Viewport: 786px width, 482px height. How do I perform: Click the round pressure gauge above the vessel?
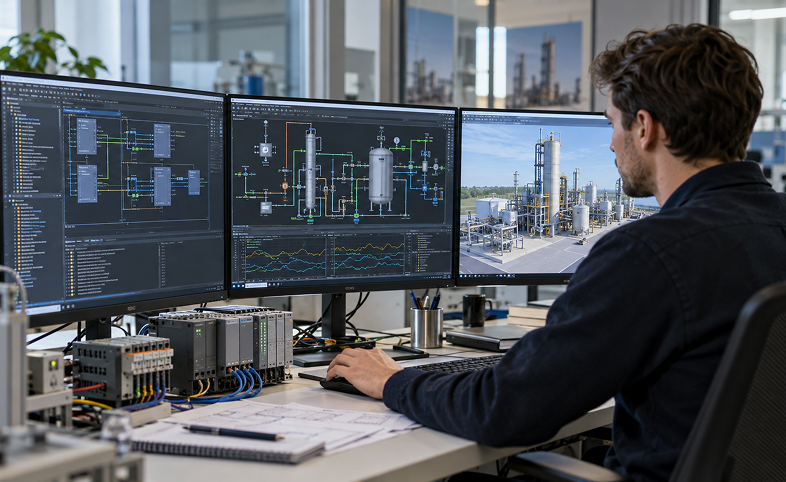pyautogui.click(x=397, y=140)
